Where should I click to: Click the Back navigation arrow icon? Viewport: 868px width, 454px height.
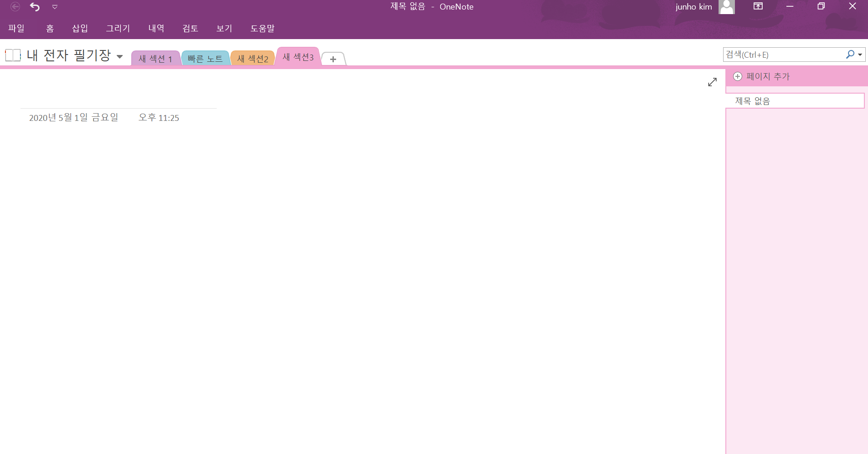click(15, 7)
